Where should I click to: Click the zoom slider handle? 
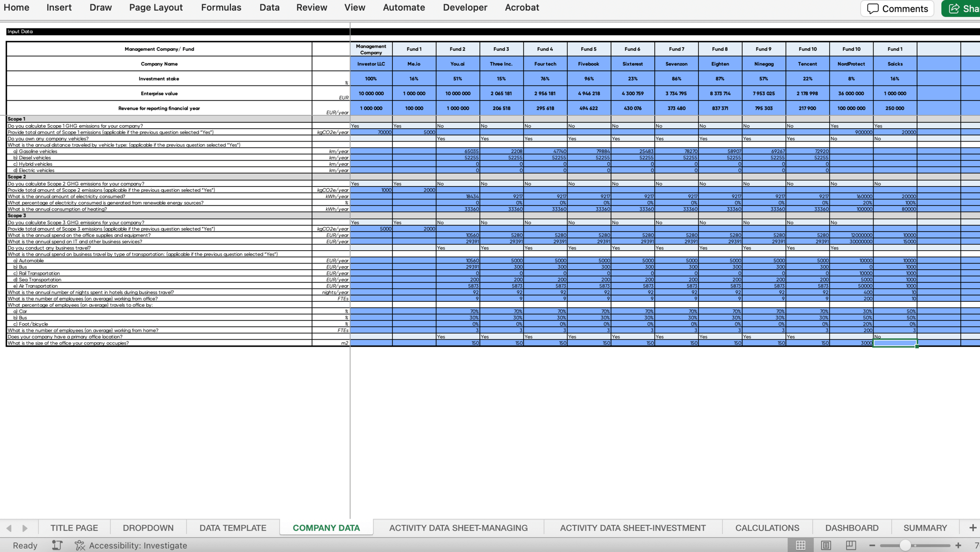[905, 545]
